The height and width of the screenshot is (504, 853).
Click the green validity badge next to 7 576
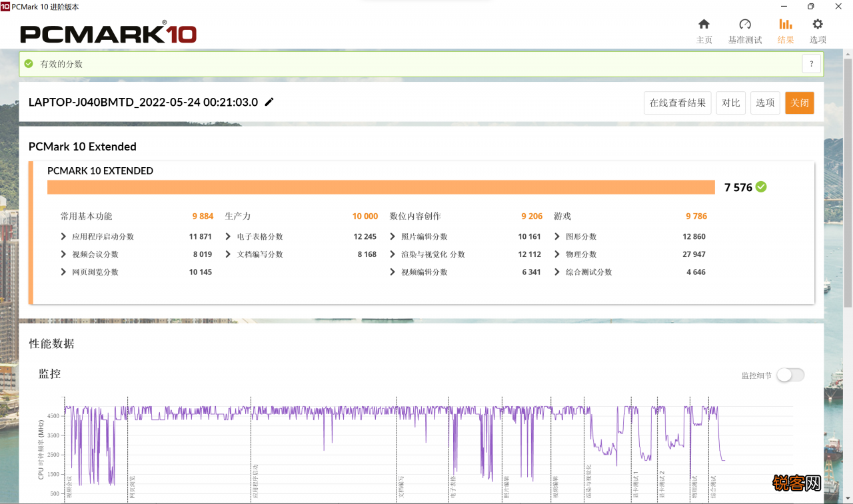point(761,187)
